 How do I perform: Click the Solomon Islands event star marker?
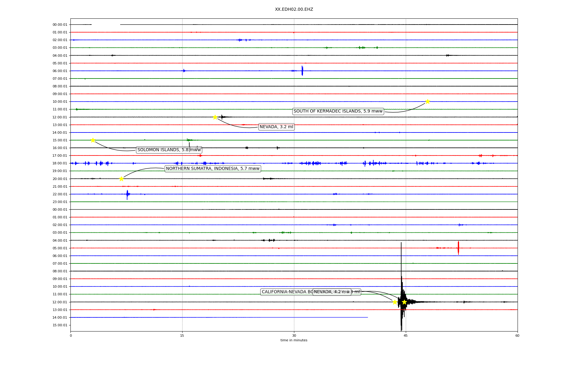point(93,140)
